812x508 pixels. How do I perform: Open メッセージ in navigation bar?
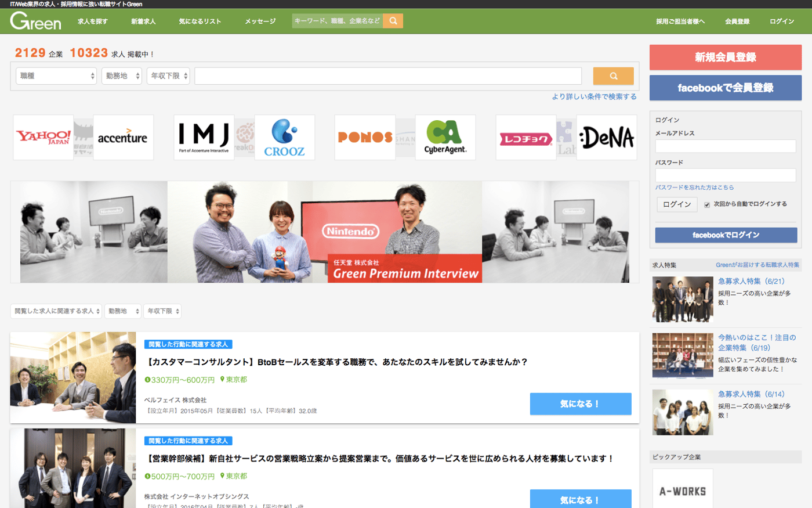[260, 21]
